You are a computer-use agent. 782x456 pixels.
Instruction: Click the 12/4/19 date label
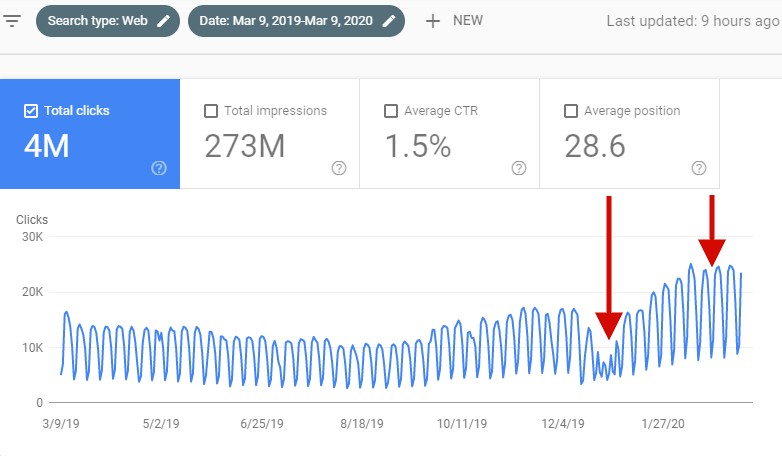[x=563, y=424]
